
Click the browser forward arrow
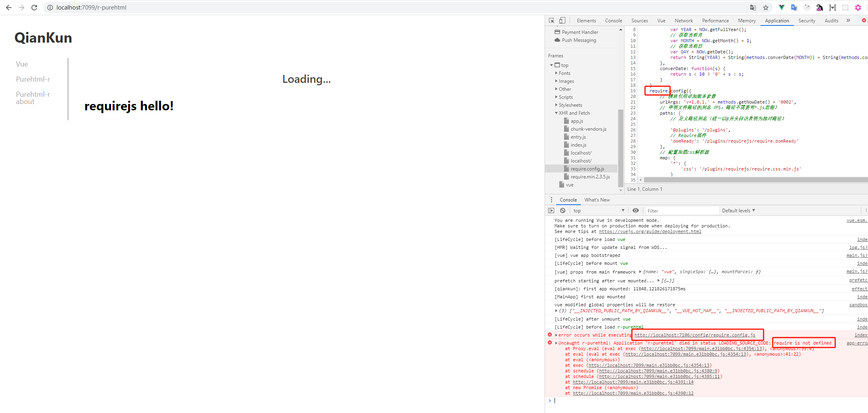click(x=21, y=8)
